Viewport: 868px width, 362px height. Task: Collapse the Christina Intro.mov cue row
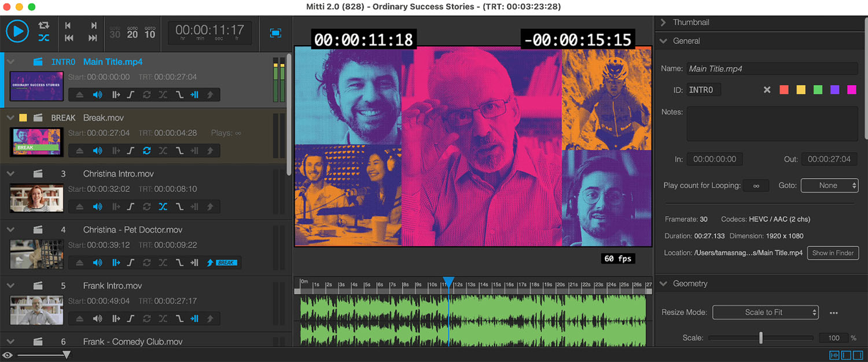pos(10,173)
